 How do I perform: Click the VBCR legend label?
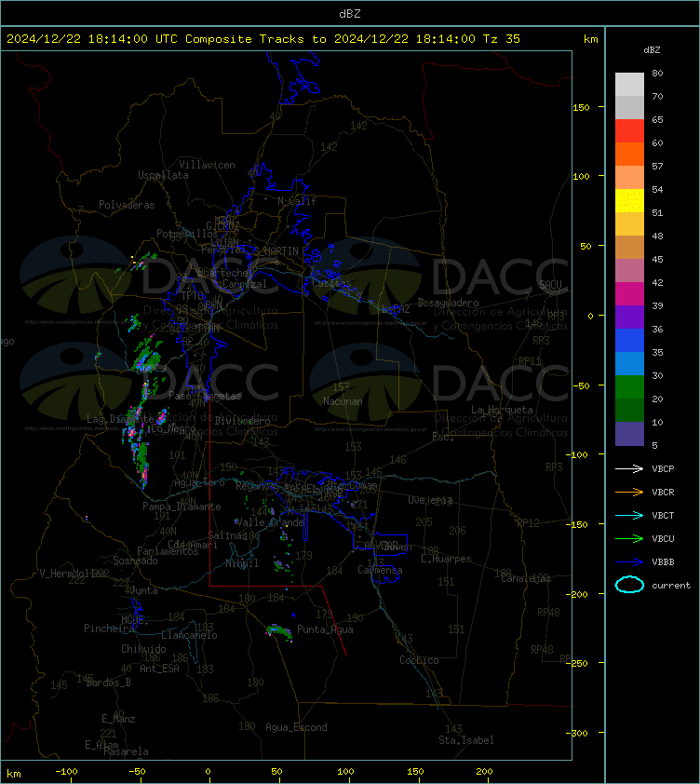click(x=663, y=492)
